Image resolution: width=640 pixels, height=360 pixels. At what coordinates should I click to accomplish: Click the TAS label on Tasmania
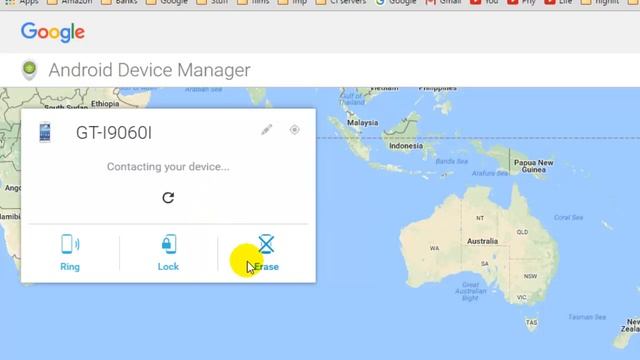[531, 322]
